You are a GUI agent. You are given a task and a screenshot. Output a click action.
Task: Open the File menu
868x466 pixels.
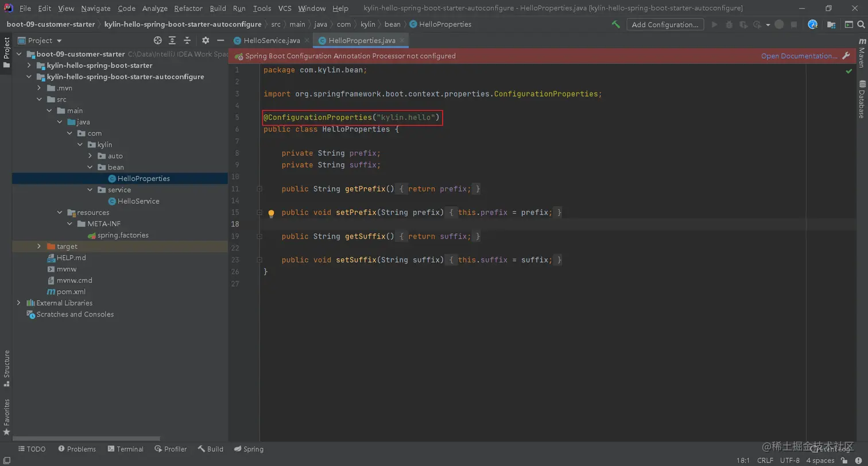click(x=25, y=8)
